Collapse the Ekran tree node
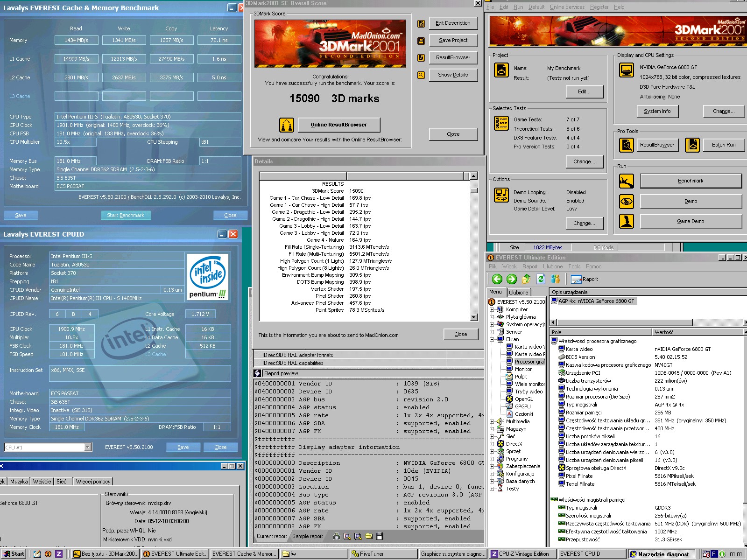747x560 pixels. click(492, 339)
